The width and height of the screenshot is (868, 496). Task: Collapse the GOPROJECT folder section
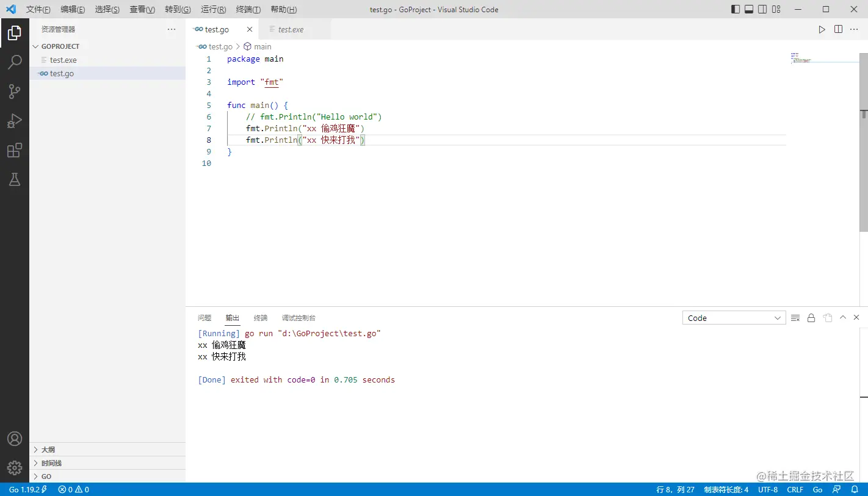[x=107, y=46]
